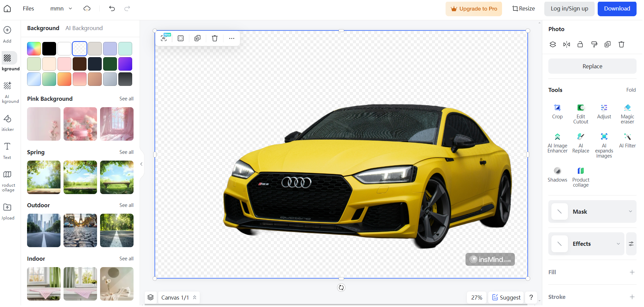The width and height of the screenshot is (644, 307).
Task: Collapse the left background panel
Action: 141,164
